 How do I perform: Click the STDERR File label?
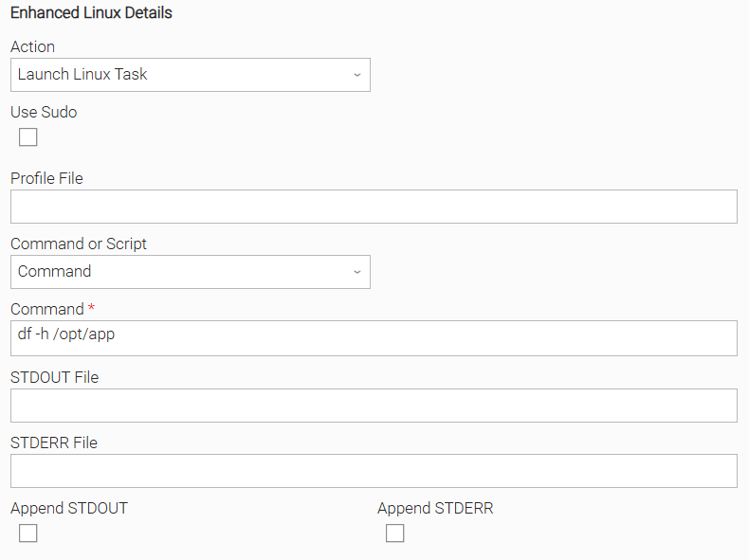pos(54,443)
